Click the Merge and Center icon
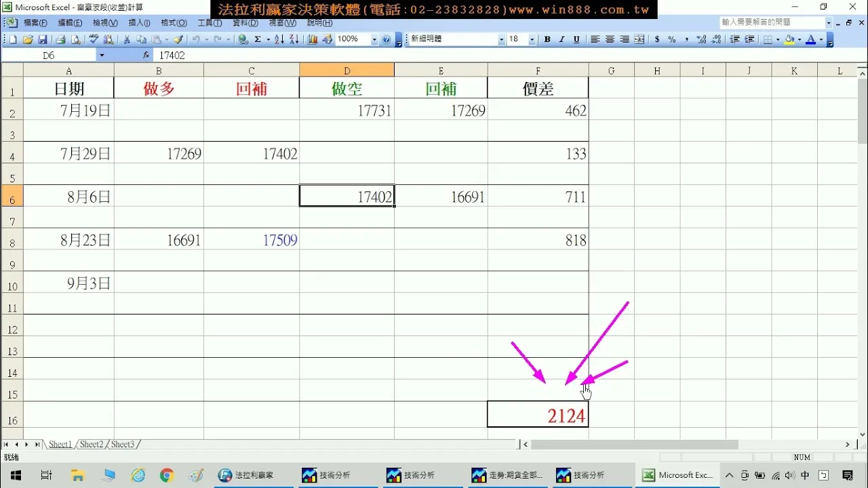 [x=639, y=39]
